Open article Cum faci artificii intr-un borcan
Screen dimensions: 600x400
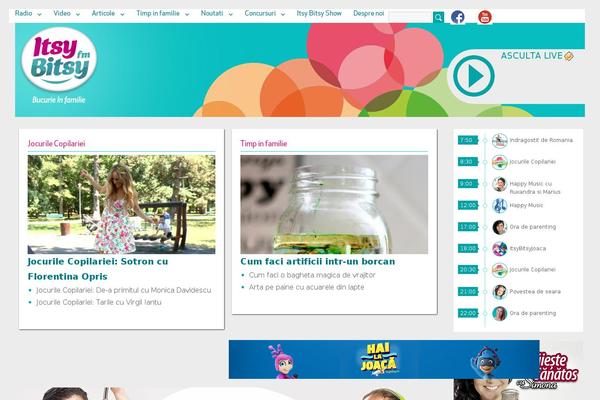318,261
